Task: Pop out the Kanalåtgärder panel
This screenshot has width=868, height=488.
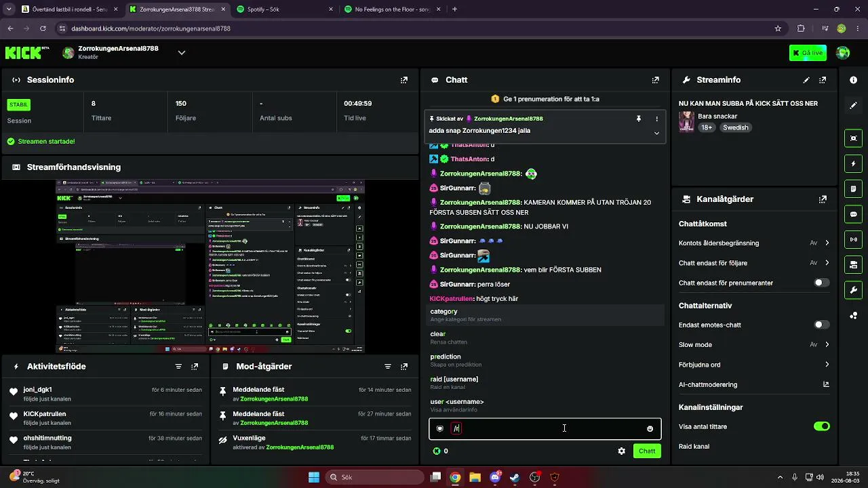Action: coord(823,199)
